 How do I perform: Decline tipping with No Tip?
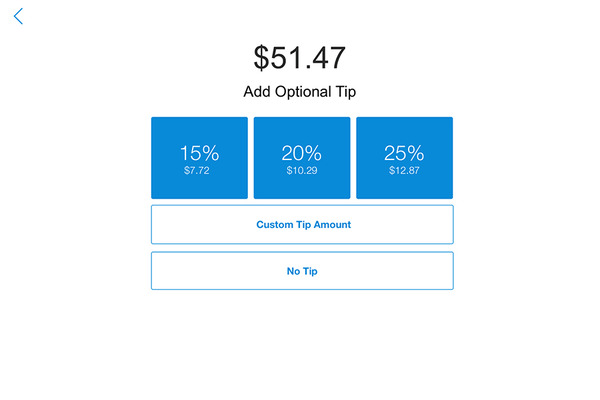coord(302,271)
